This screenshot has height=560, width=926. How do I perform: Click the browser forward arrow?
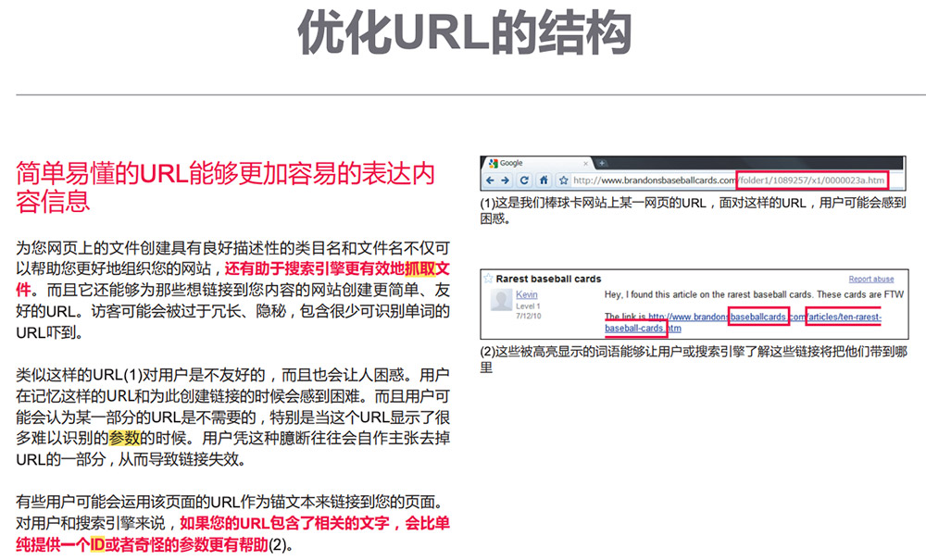click(506, 180)
